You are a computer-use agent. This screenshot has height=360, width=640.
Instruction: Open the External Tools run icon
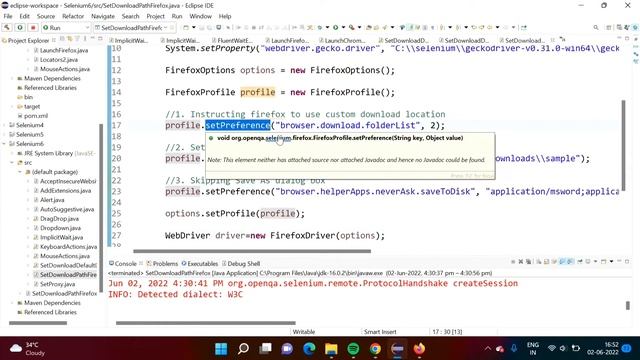coord(351,27)
